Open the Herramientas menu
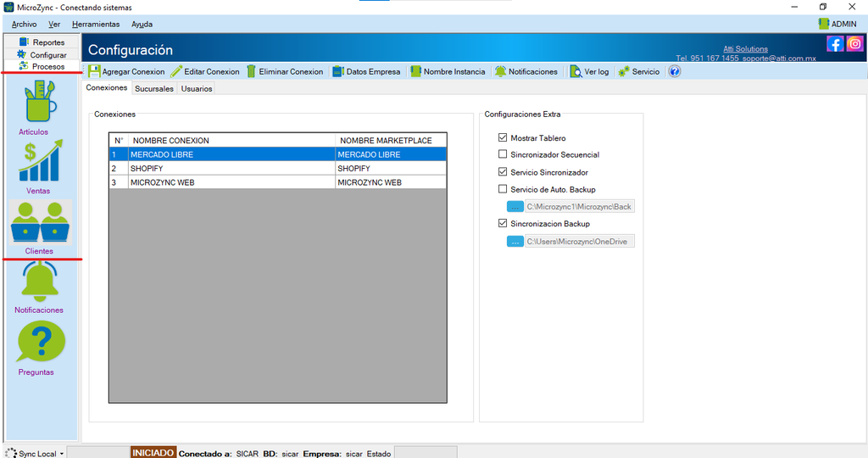The image size is (868, 458). pyautogui.click(x=96, y=25)
